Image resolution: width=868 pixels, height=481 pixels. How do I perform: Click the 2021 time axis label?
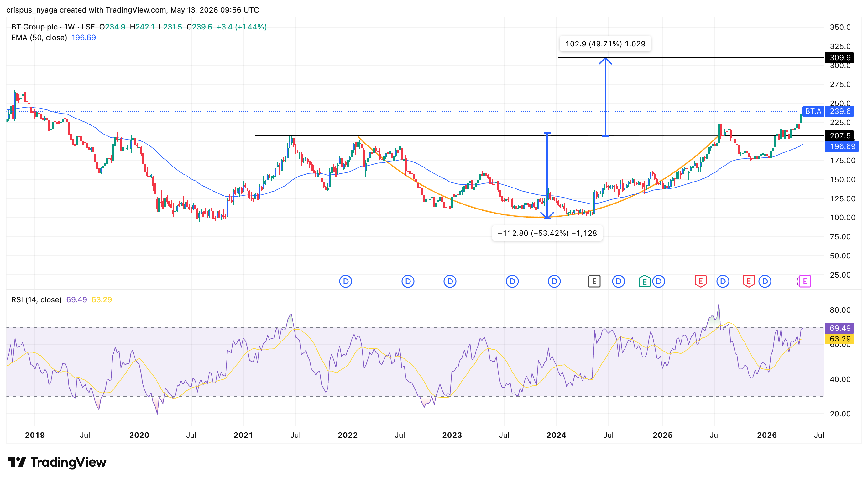click(243, 435)
